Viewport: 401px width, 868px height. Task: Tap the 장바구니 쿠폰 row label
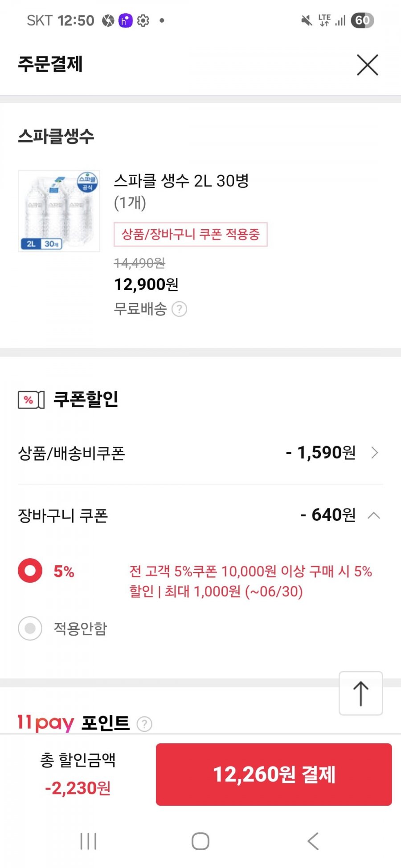click(x=63, y=515)
